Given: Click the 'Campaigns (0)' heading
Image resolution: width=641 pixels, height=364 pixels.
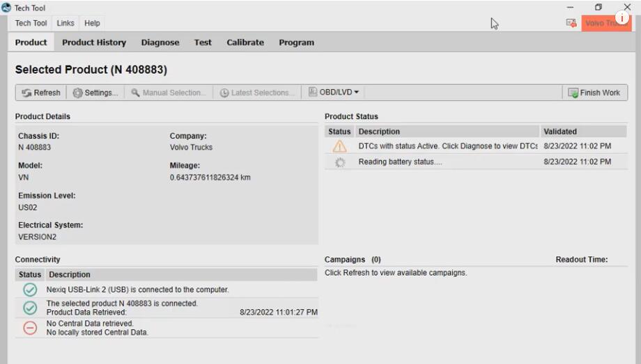Looking at the screenshot, I should (353, 260).
